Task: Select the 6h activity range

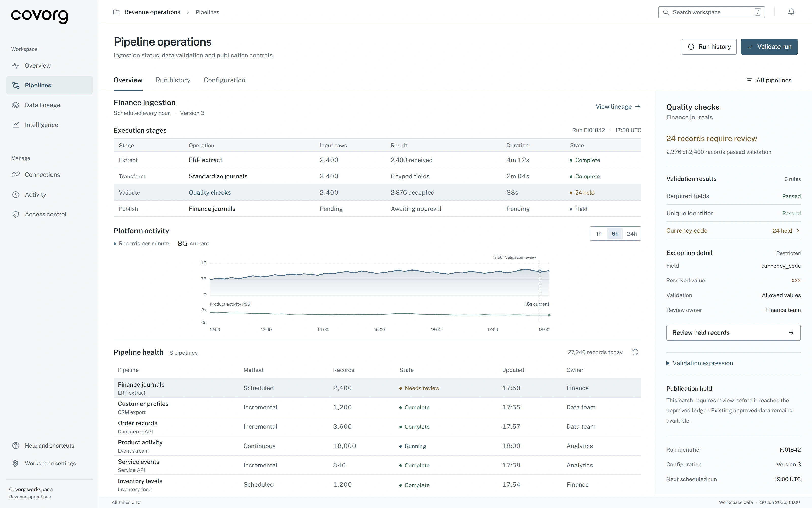Action: [615, 233]
